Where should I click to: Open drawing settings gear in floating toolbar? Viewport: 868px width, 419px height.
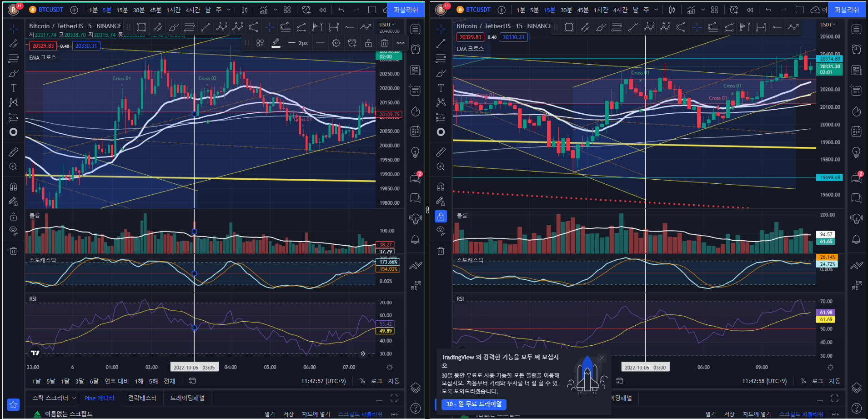pos(336,43)
